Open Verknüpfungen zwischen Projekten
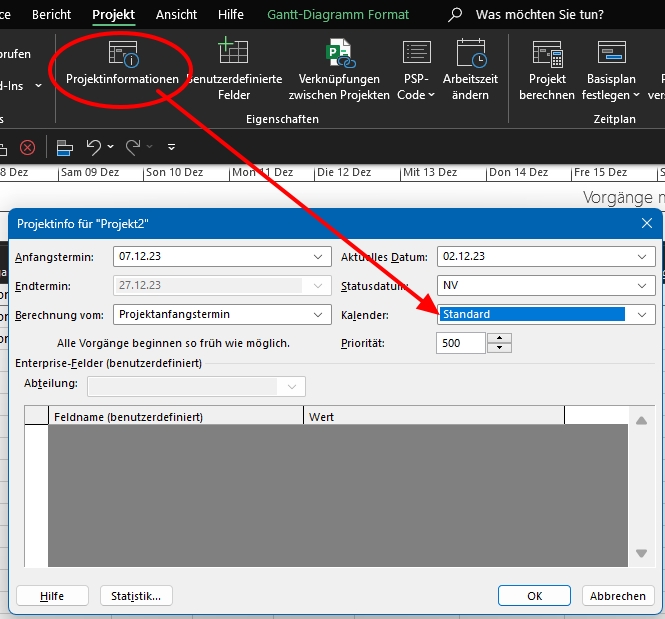This screenshot has width=665, height=619. 339,69
